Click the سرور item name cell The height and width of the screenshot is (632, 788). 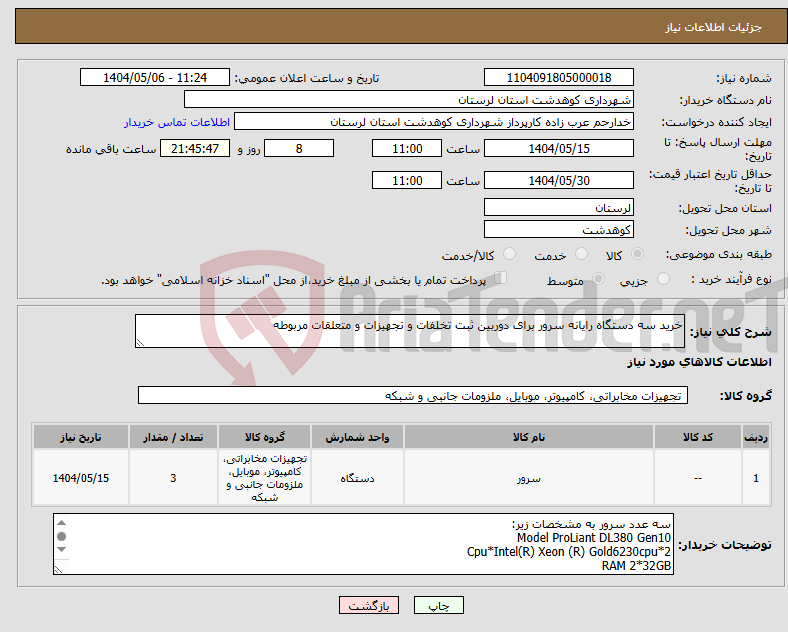click(x=528, y=478)
